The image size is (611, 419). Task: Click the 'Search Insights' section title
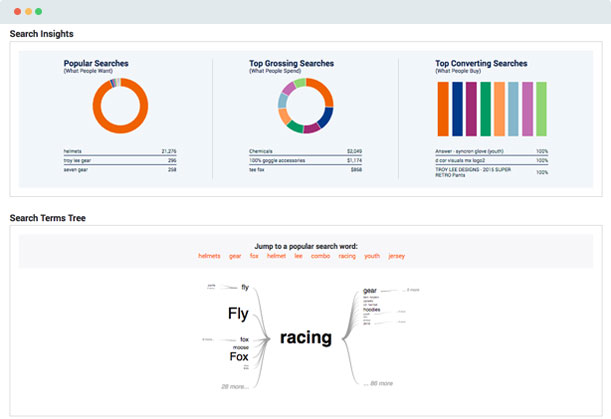[x=41, y=34]
